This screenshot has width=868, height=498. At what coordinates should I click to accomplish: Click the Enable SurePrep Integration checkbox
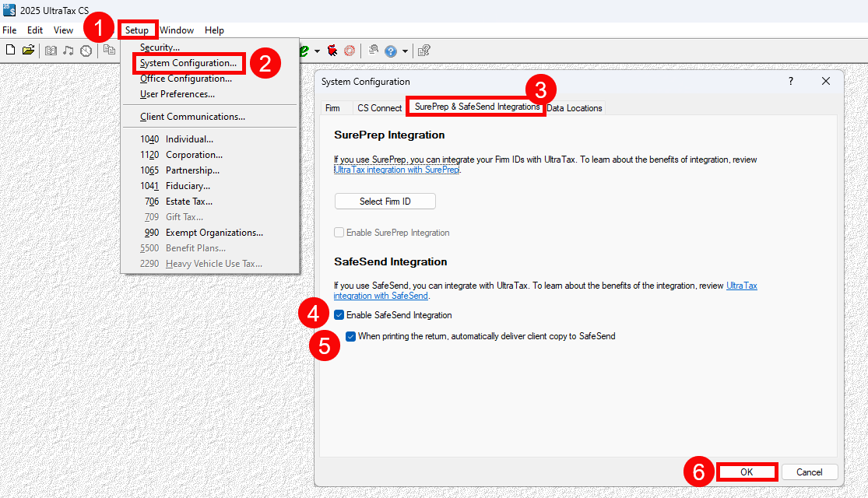[339, 233]
